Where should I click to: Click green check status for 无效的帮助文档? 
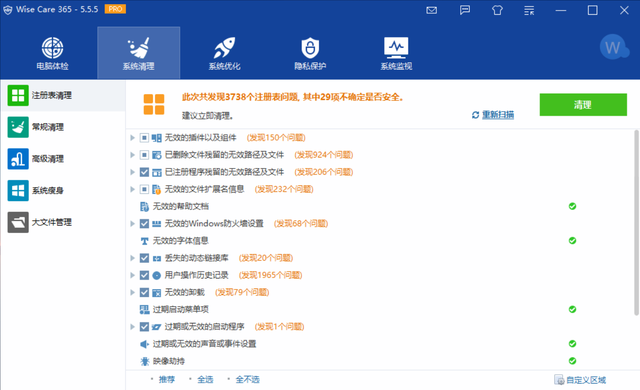coord(572,206)
